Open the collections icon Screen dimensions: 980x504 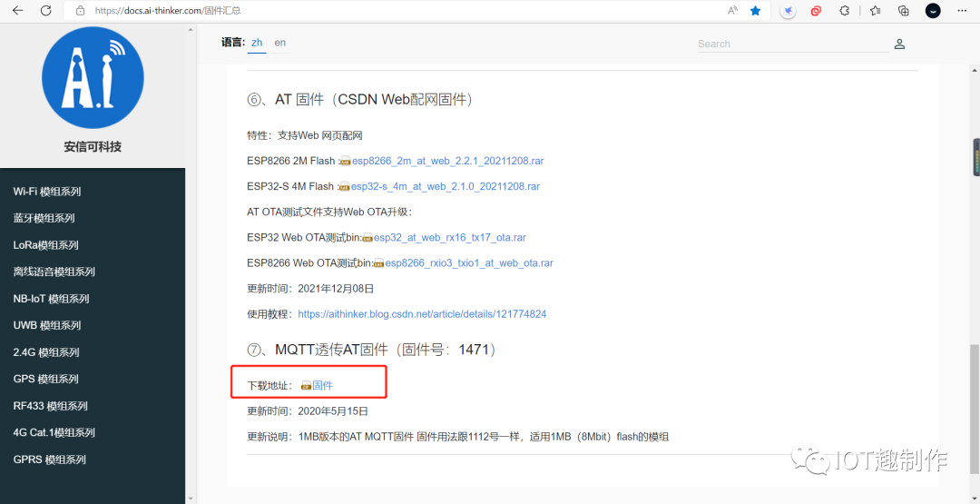click(903, 11)
